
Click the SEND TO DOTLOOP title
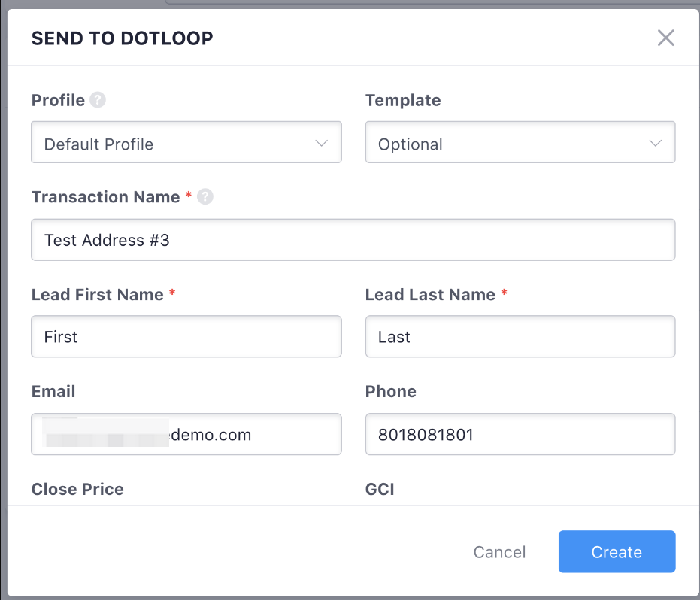pyautogui.click(x=122, y=38)
